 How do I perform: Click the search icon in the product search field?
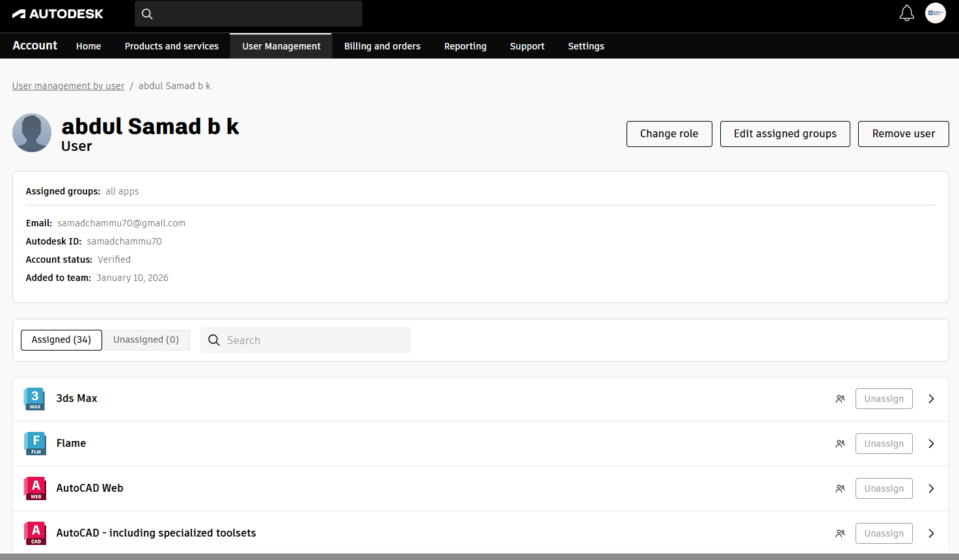click(x=214, y=340)
